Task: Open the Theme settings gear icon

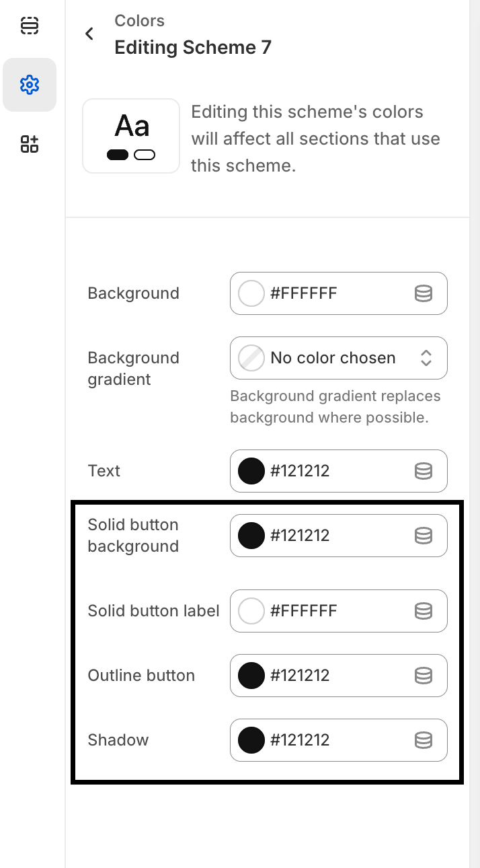Action: point(30,85)
